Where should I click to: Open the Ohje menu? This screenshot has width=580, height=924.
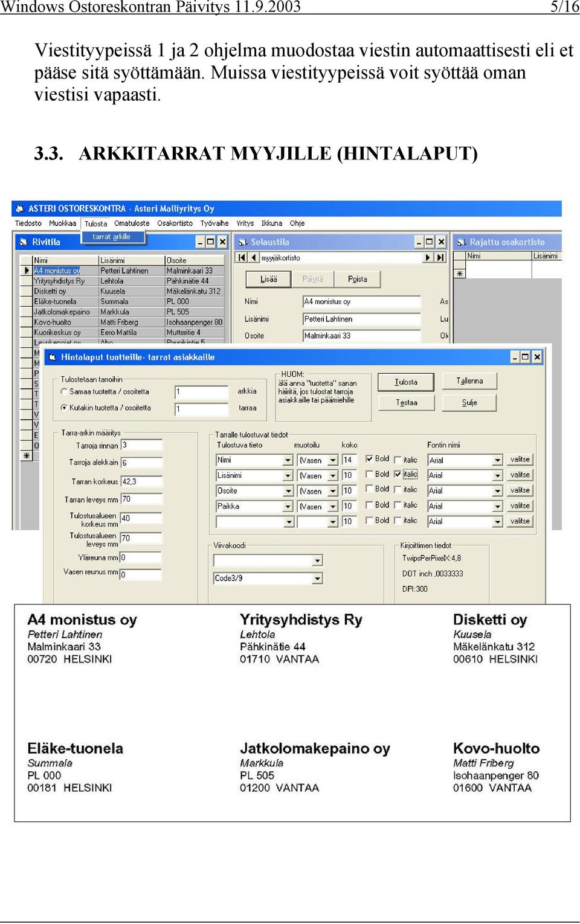pyautogui.click(x=297, y=223)
